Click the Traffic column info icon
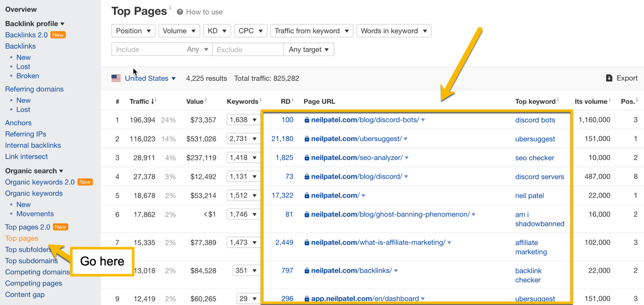 click(156, 100)
